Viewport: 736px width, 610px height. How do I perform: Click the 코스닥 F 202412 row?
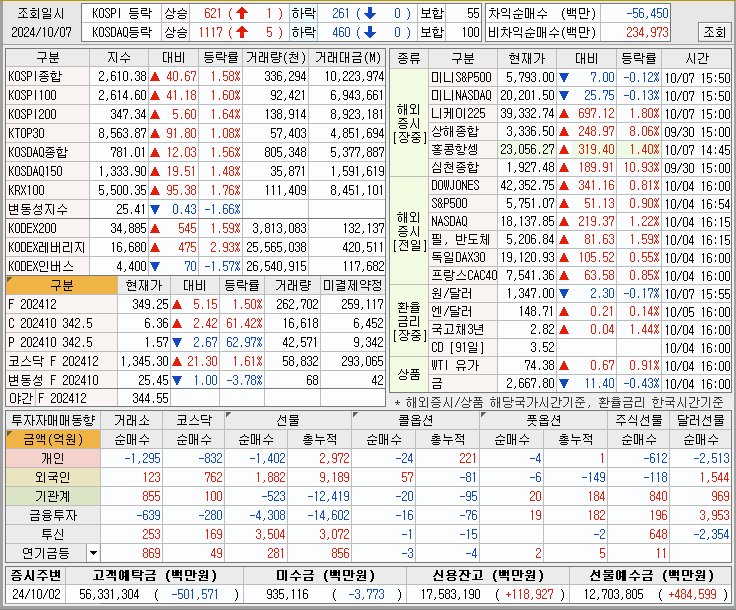(x=196, y=361)
